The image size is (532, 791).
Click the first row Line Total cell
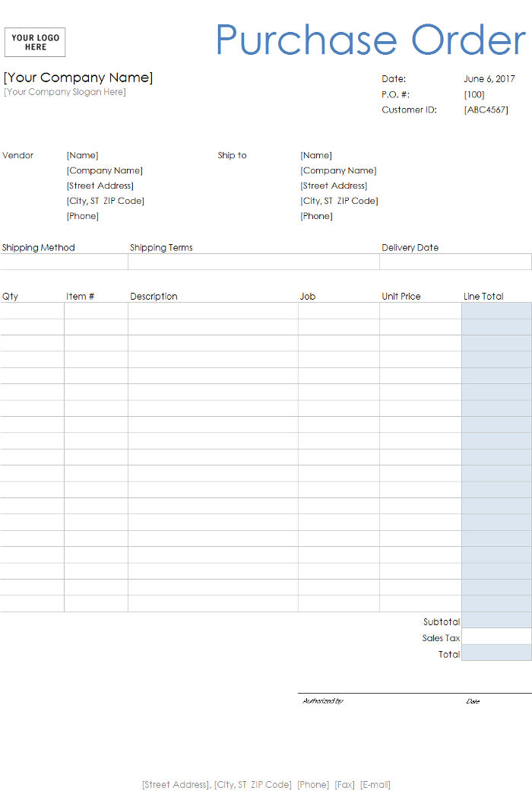pyautogui.click(x=497, y=311)
